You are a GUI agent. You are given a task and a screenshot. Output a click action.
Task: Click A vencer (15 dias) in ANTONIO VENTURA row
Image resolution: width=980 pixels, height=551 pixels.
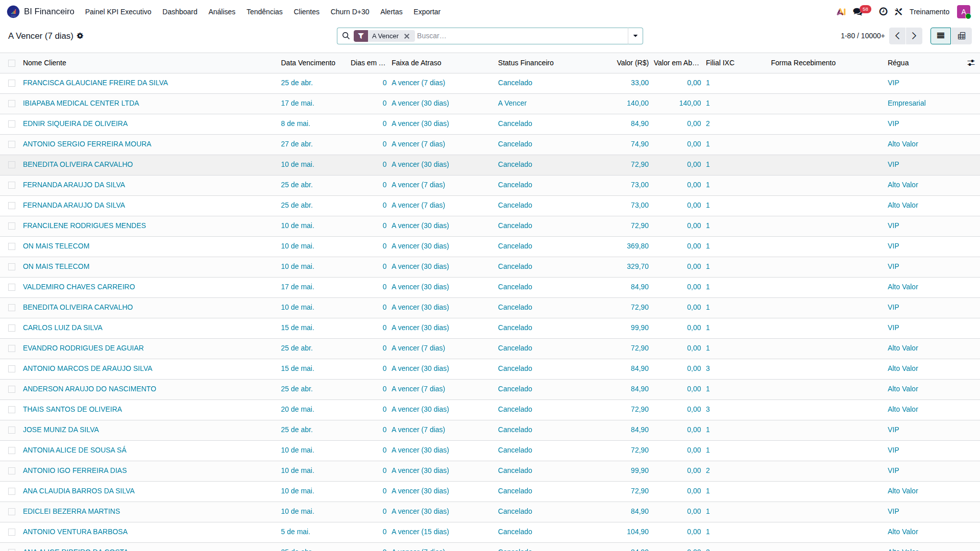click(x=421, y=532)
